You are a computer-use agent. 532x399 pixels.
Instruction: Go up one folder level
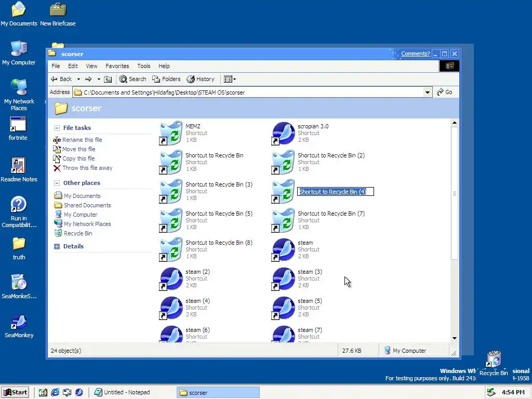108,79
